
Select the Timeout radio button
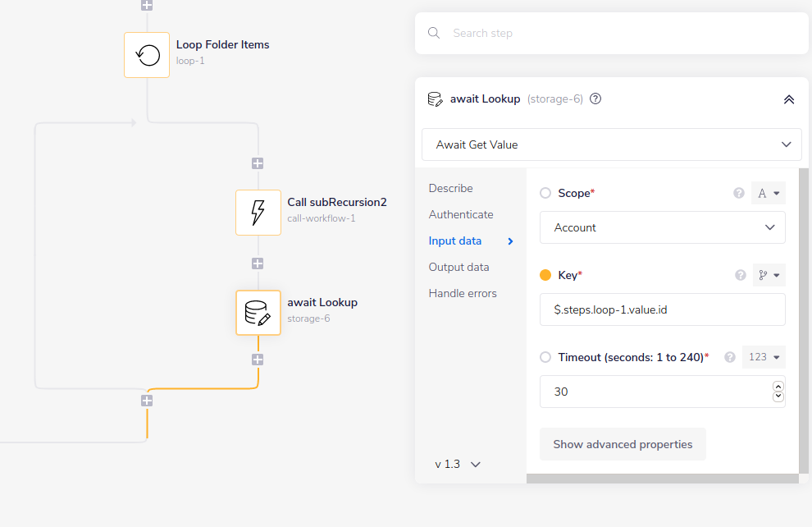point(545,357)
